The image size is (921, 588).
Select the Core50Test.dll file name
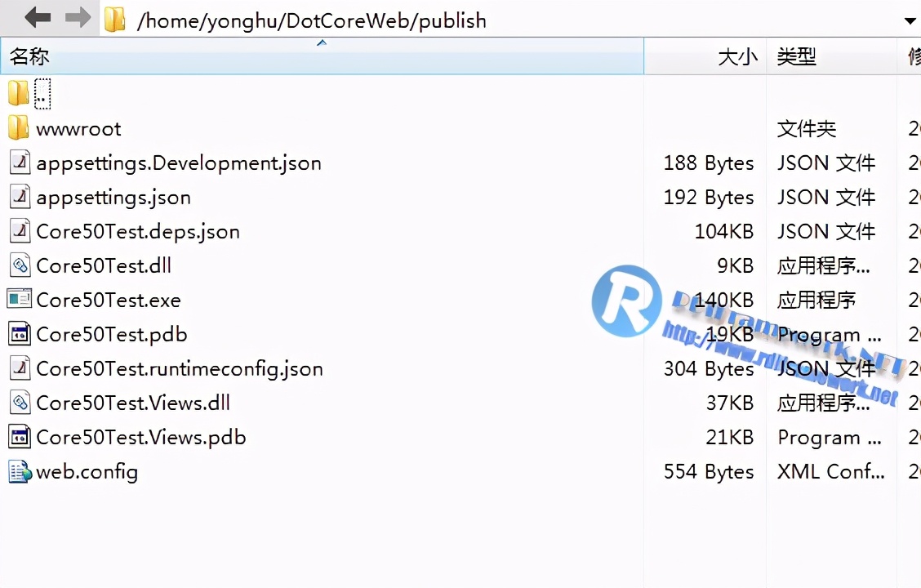coord(104,265)
